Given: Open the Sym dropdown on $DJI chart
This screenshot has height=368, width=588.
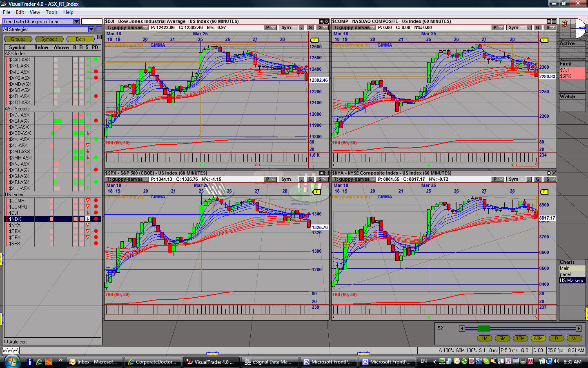Looking at the screenshot, I should tap(289, 28).
